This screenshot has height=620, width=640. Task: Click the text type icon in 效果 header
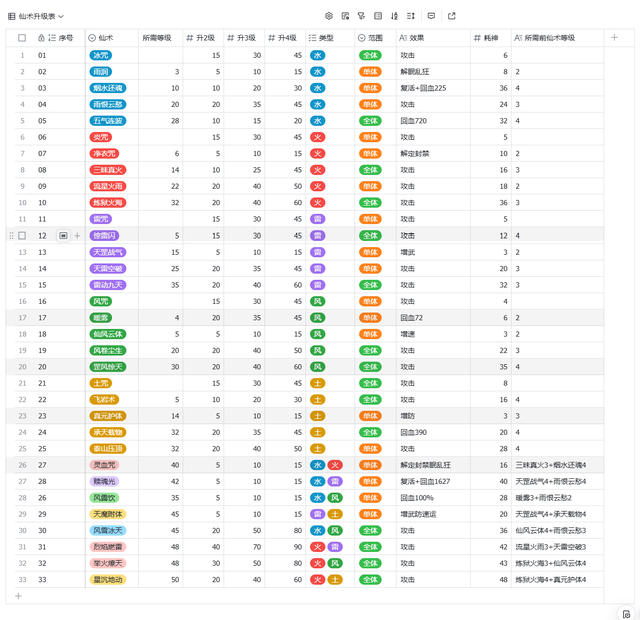click(403, 38)
